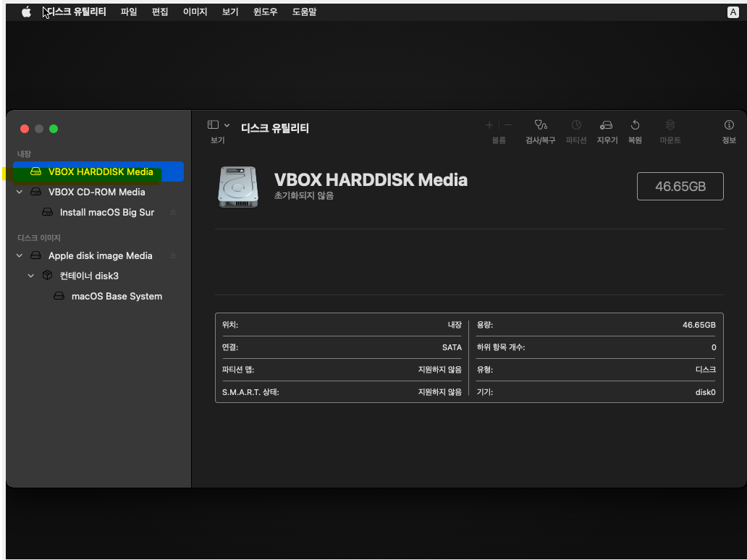Screen dimensions: 747x560
Task: Click the green zoom window button
Action: click(54, 129)
